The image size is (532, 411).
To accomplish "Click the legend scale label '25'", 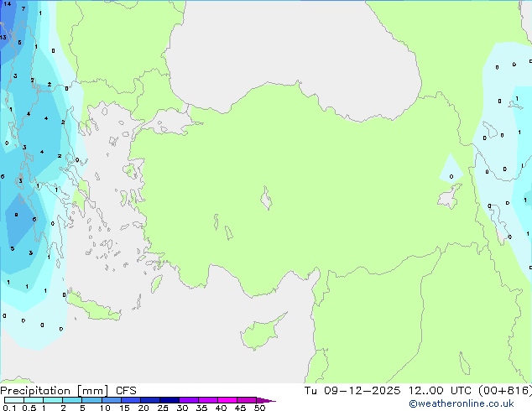I will click(163, 408).
